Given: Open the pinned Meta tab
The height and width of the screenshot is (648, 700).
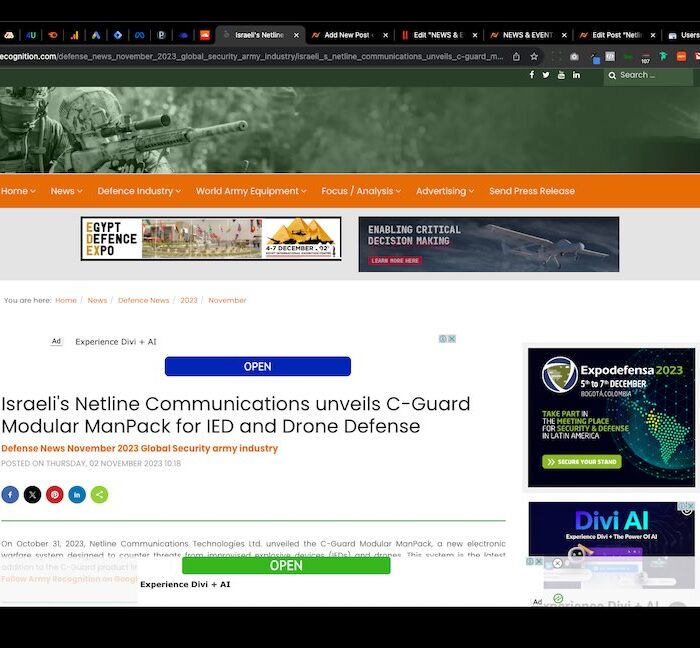Looking at the screenshot, I should pyautogui.click(x=140, y=35).
